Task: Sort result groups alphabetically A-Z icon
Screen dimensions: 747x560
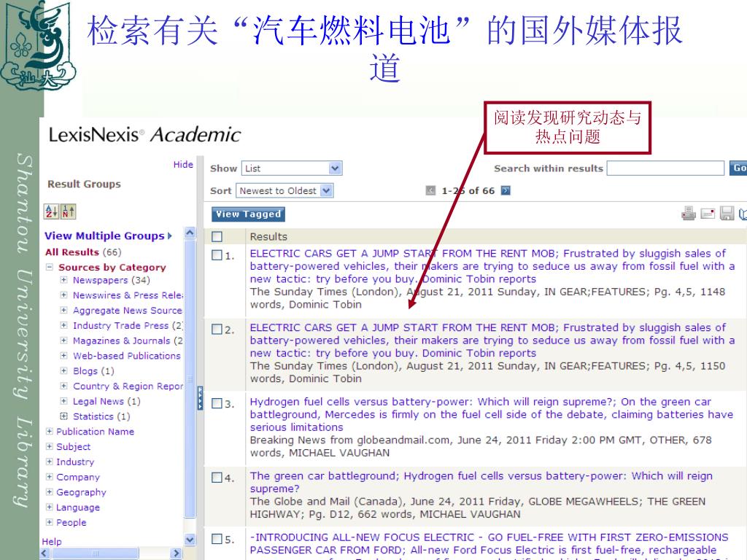Action: 51,211
